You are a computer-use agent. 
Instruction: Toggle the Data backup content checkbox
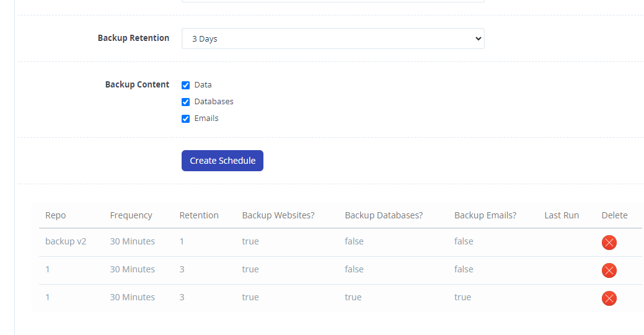point(186,85)
